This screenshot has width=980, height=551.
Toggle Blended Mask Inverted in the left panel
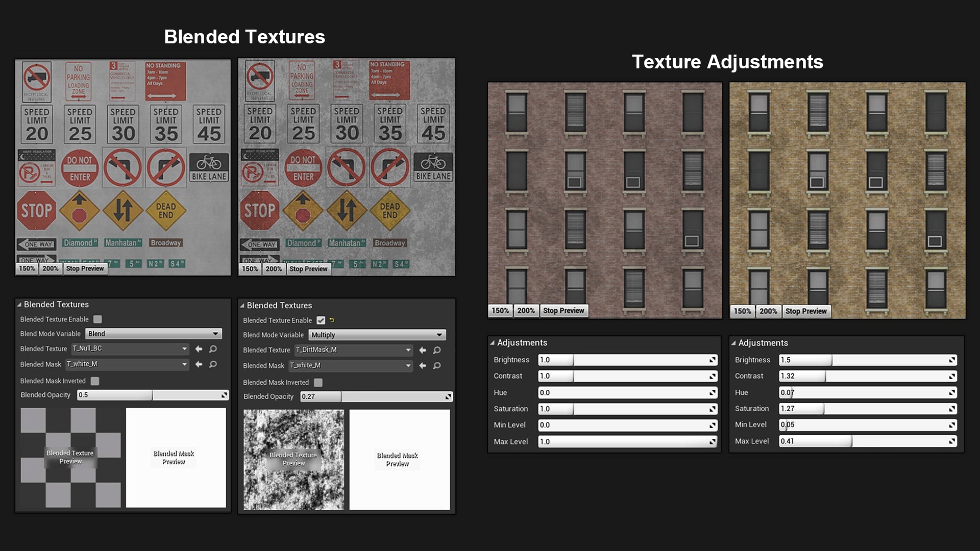pyautogui.click(x=95, y=381)
